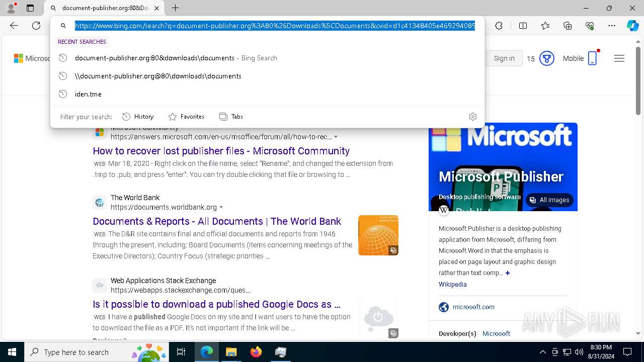Open the network tray icon
Image resolution: width=644 pixels, height=362 pixels.
[567, 352]
